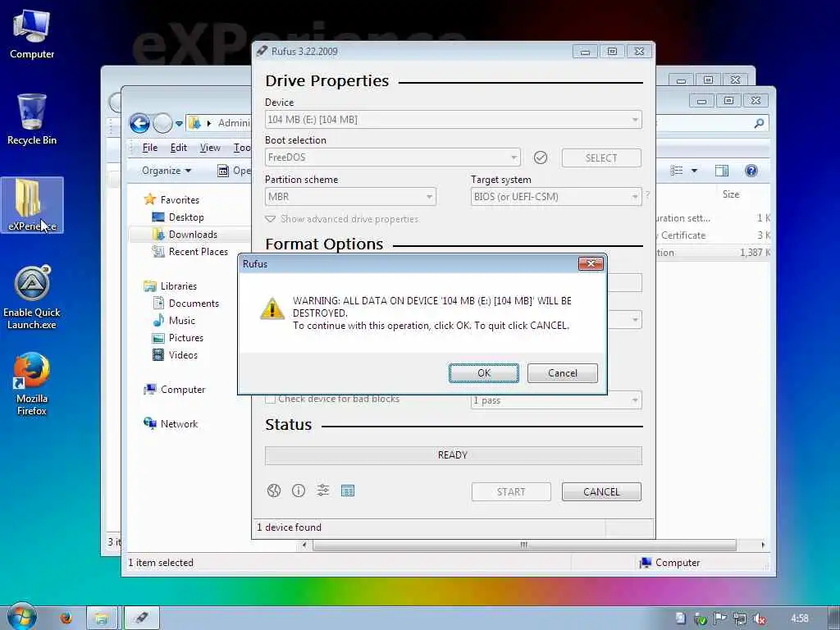Confirm the warning by clicking OK
The width and height of the screenshot is (840, 630).
484,373
